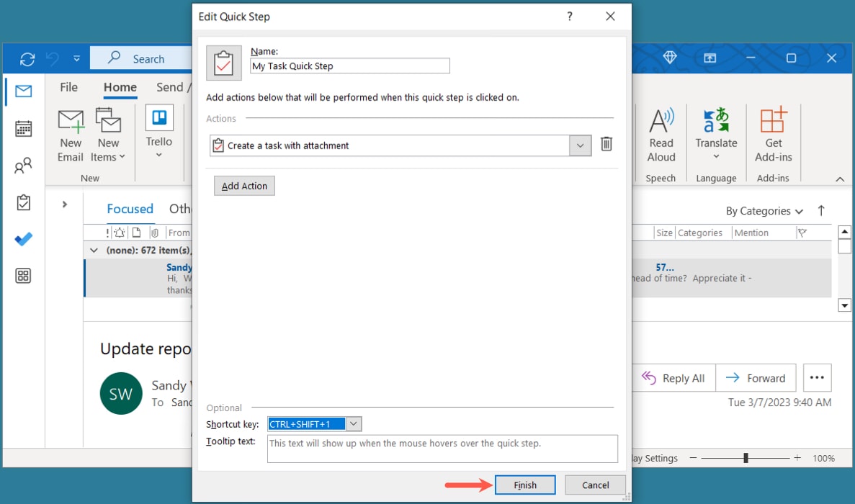
Task: Open the By Categories sort dropdown
Action: coord(764,211)
